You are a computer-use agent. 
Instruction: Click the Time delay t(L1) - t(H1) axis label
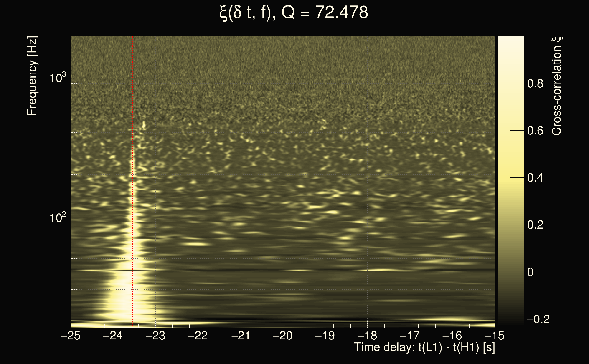pos(424,347)
